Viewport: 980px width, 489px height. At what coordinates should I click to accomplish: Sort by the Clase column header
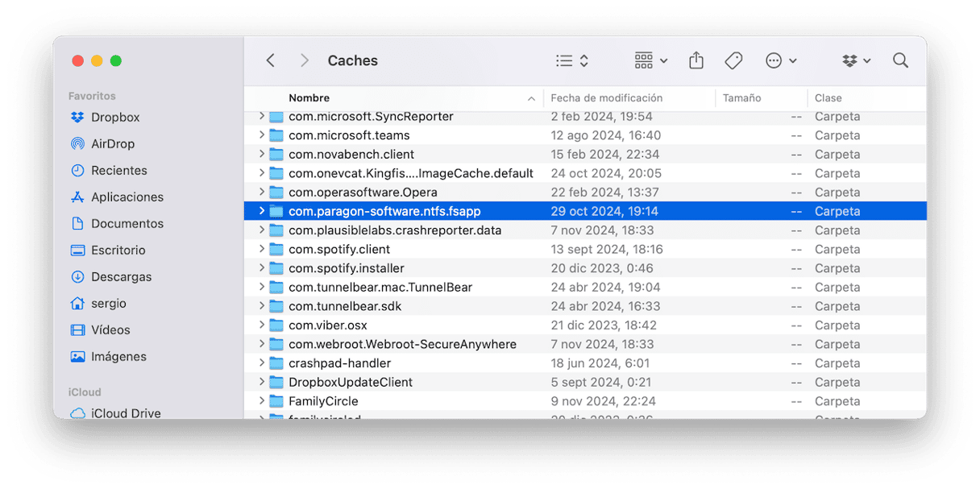point(828,98)
